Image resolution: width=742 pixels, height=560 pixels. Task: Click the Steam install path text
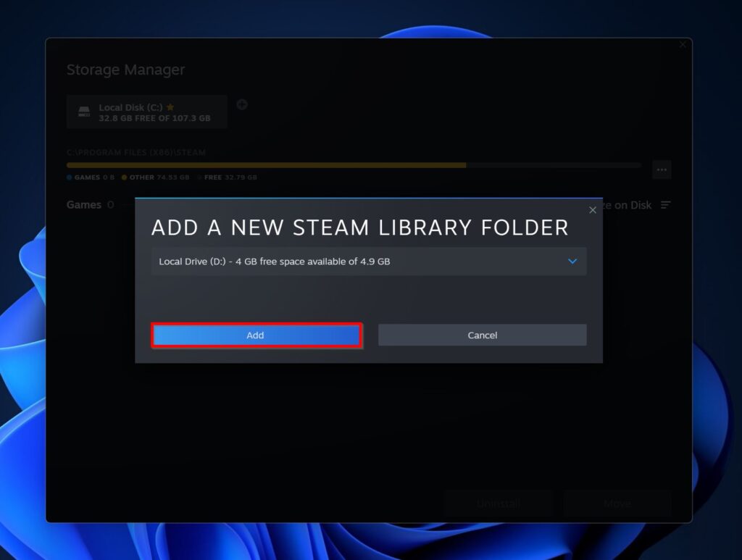136,152
